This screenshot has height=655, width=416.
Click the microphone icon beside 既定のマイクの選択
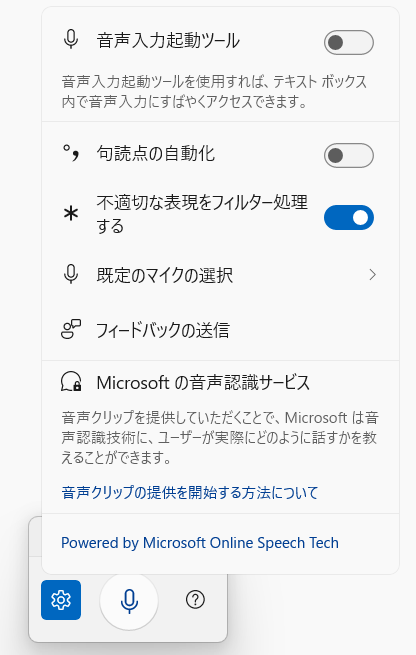[71, 274]
